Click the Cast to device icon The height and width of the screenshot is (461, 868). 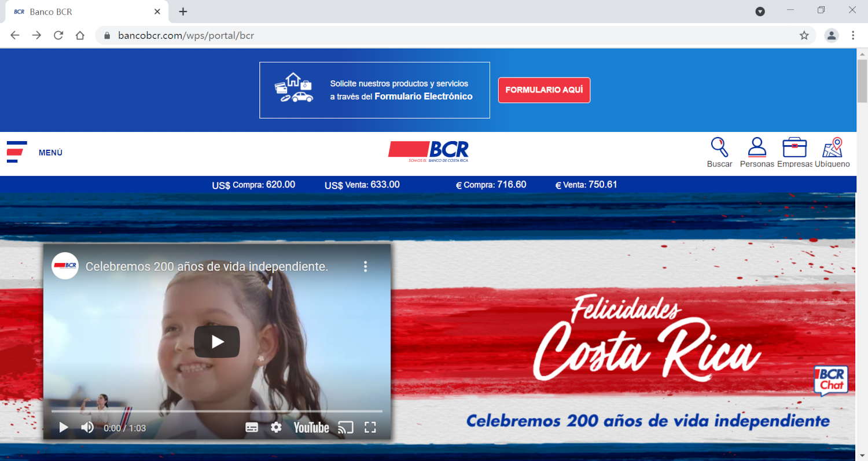345,427
